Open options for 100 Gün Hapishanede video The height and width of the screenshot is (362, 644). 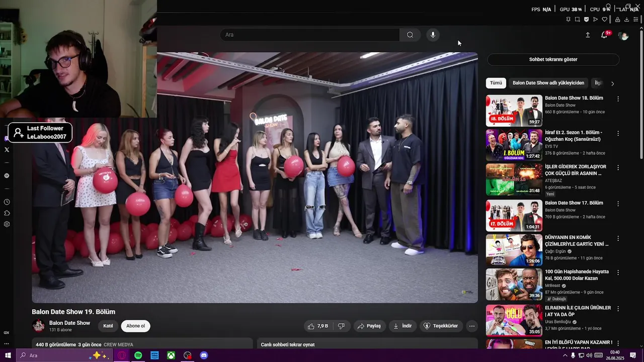click(x=618, y=273)
